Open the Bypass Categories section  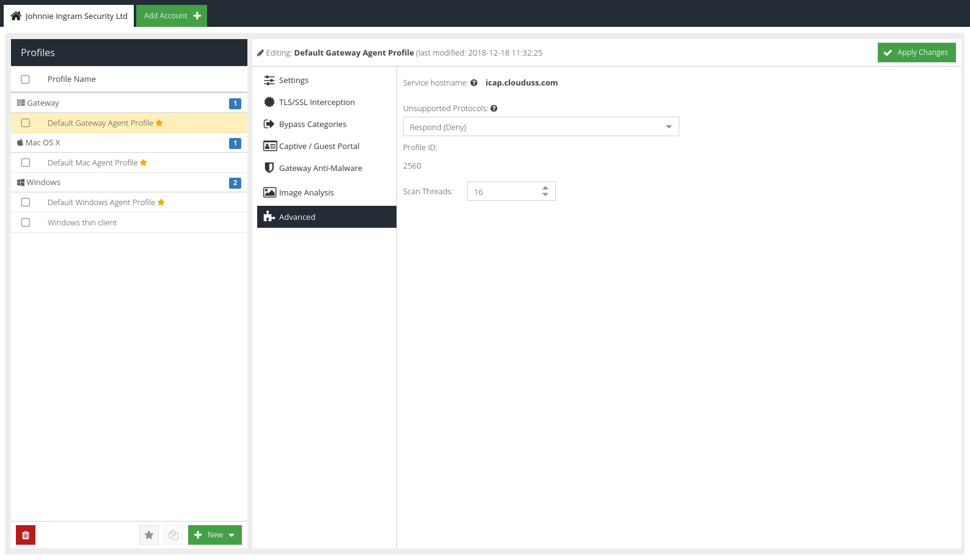pyautogui.click(x=327, y=124)
